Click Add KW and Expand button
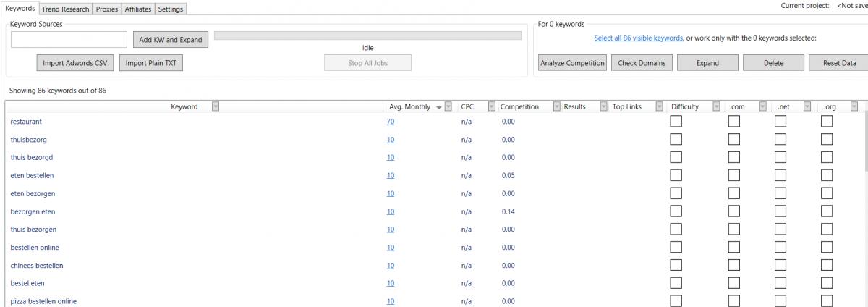 (171, 39)
